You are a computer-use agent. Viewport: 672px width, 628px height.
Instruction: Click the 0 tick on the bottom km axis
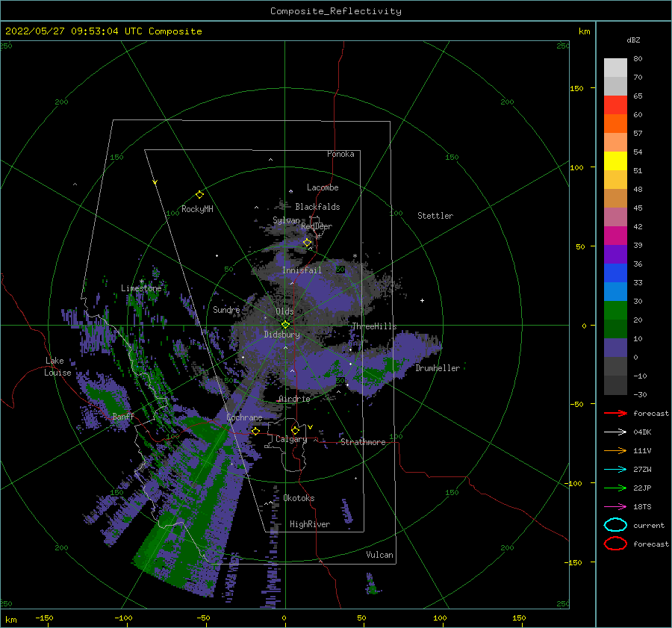click(x=284, y=618)
